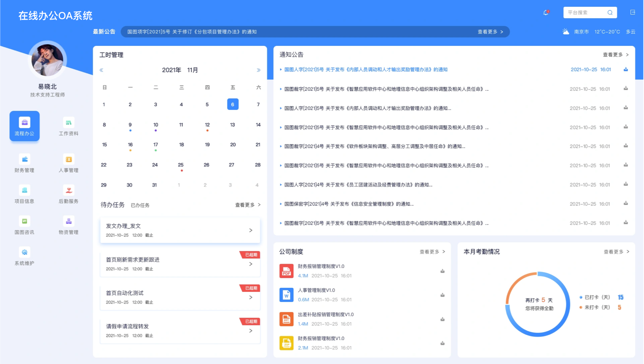Switch to the 已办任务 tab
The width and height of the screenshot is (644, 364).
click(140, 205)
